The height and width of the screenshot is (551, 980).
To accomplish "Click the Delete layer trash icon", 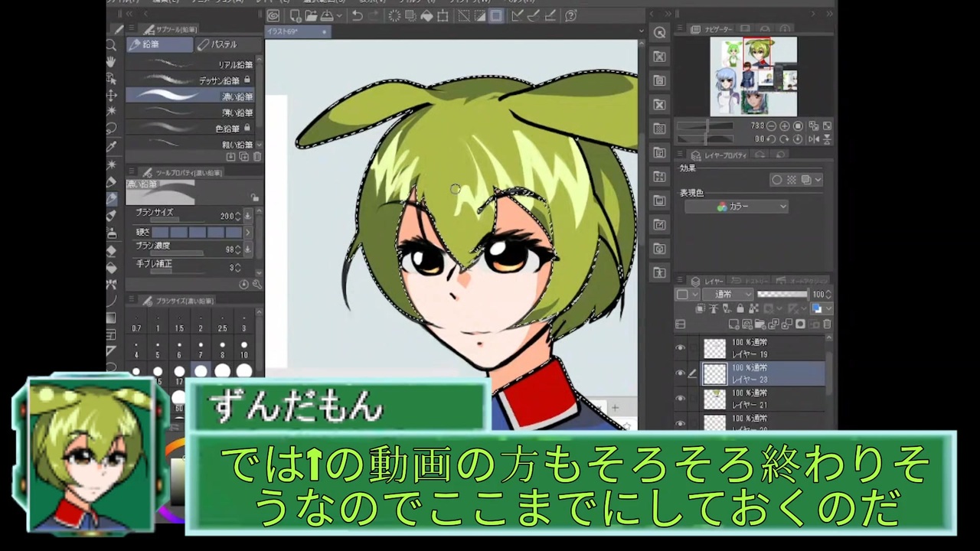I will [826, 324].
